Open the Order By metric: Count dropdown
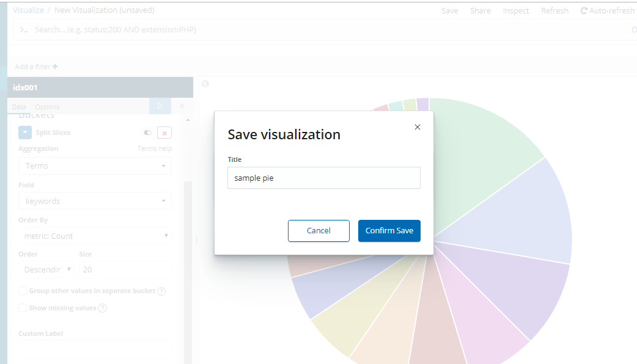Image resolution: width=637 pixels, height=364 pixels. click(95, 236)
